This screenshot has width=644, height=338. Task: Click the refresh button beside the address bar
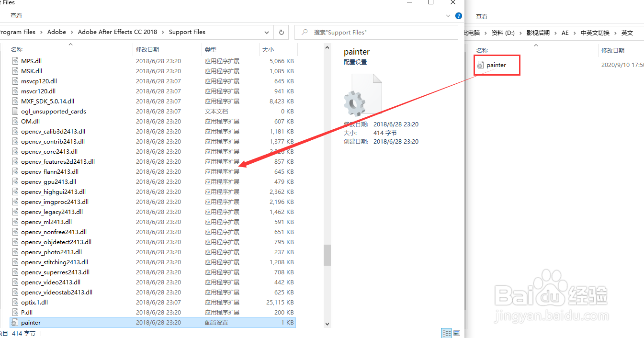(282, 32)
